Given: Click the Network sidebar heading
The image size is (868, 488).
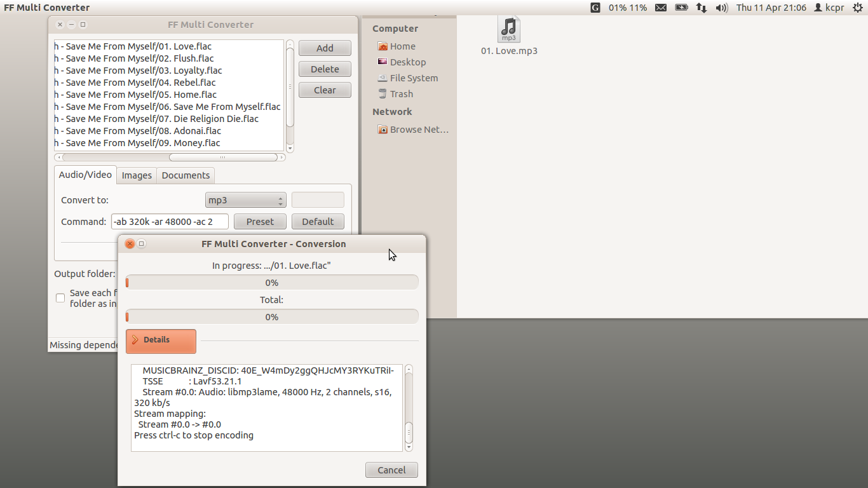Looking at the screenshot, I should pos(392,112).
